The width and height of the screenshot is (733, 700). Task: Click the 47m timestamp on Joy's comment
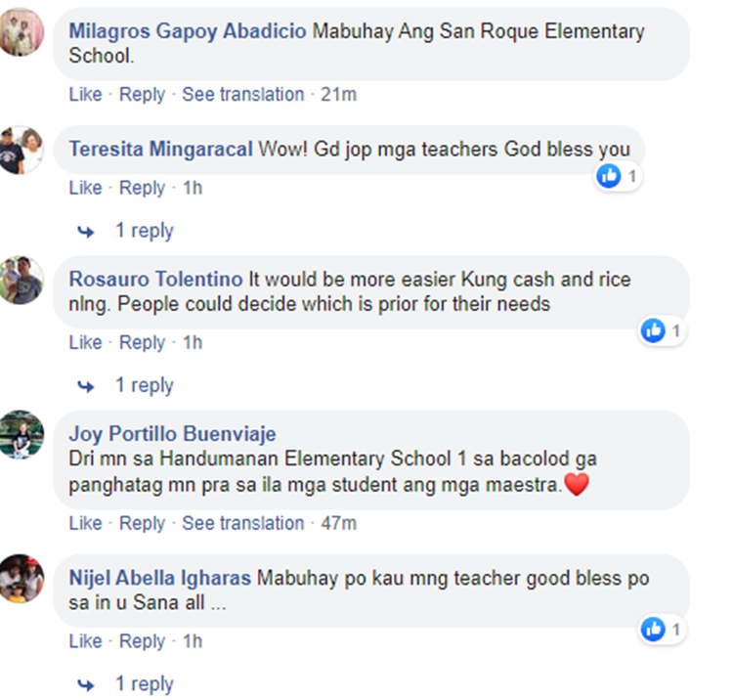(x=338, y=523)
